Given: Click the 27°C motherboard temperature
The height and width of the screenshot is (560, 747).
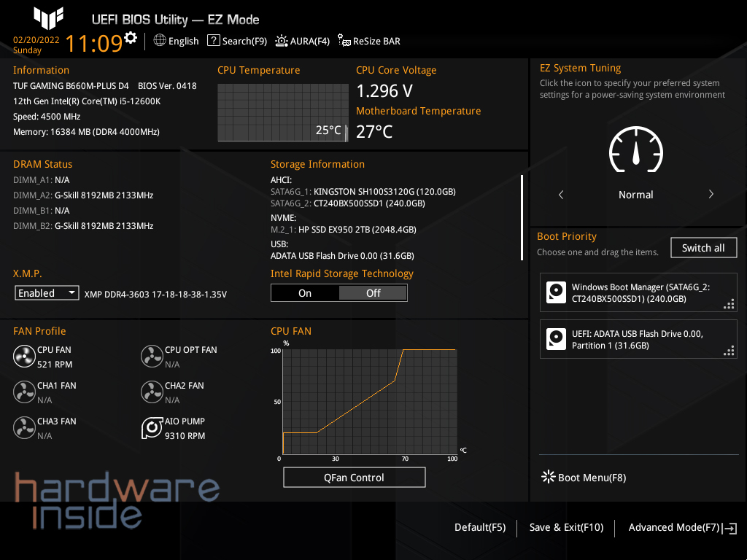Looking at the screenshot, I should [x=374, y=131].
